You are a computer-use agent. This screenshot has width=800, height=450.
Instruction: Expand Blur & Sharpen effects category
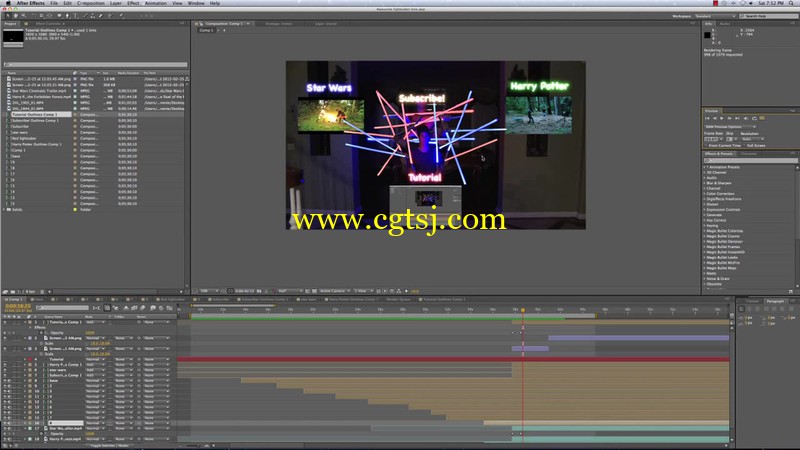[705, 183]
